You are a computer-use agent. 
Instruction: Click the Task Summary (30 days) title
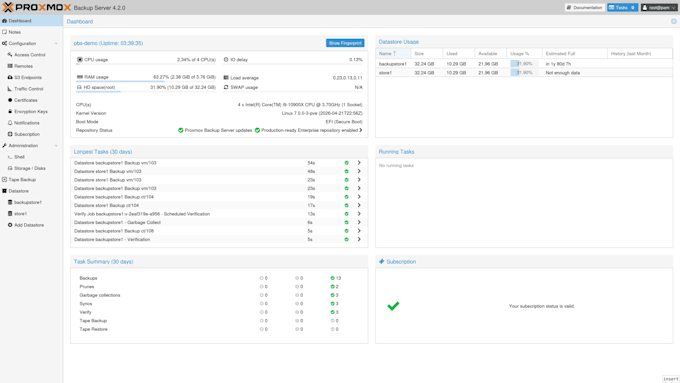tap(103, 262)
